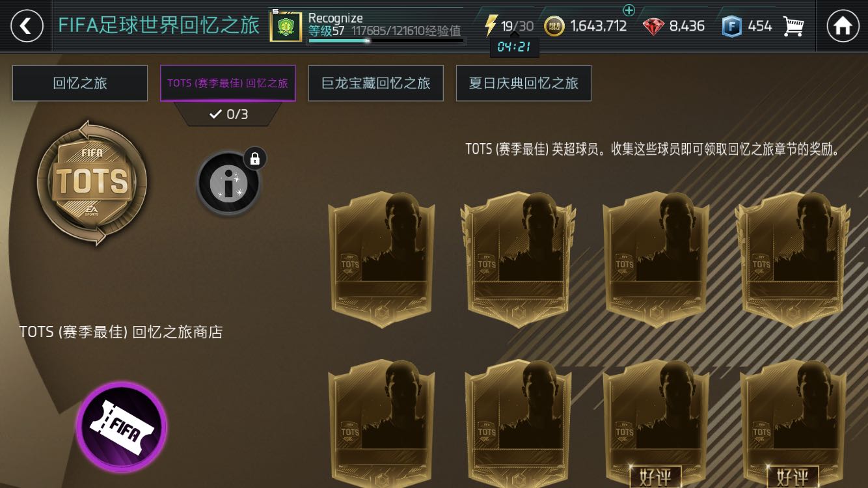Tap the TOTS badge emblem
Image resolution: width=868 pixels, height=488 pixels.
click(x=92, y=183)
